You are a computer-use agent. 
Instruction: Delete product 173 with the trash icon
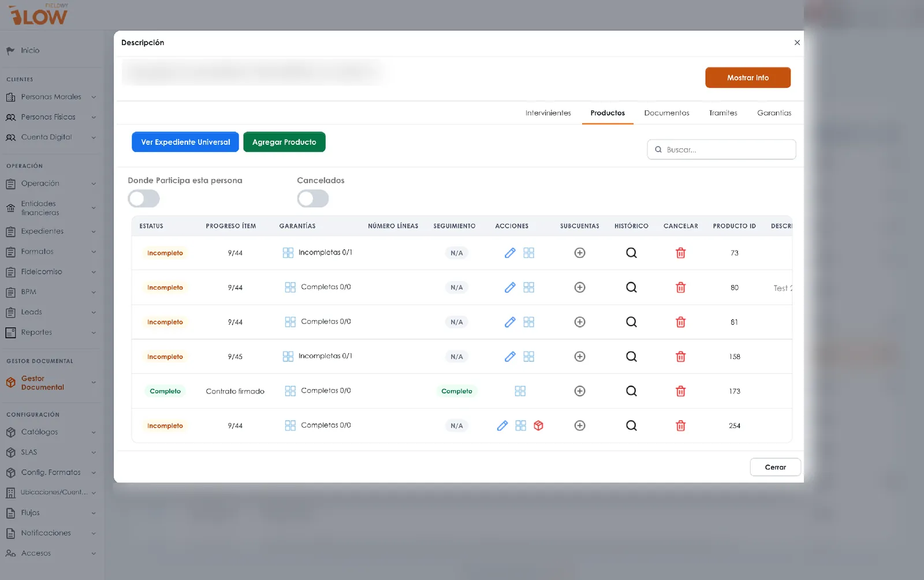[681, 391]
